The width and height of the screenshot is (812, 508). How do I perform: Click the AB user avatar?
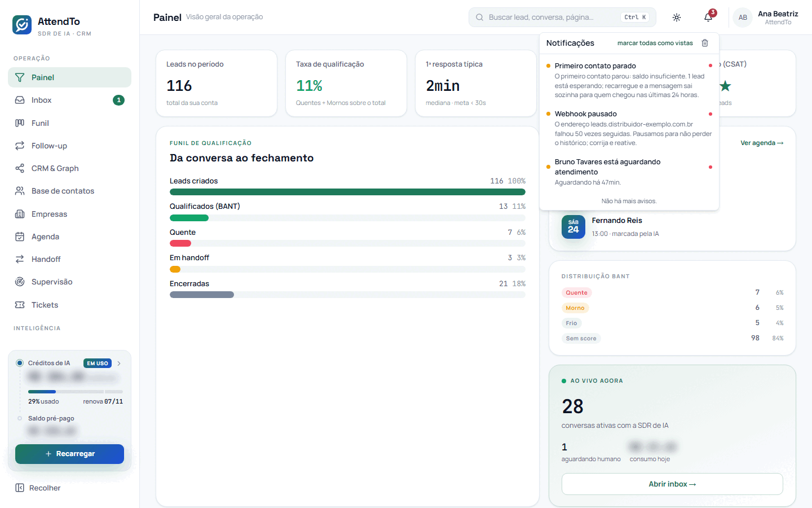743,17
